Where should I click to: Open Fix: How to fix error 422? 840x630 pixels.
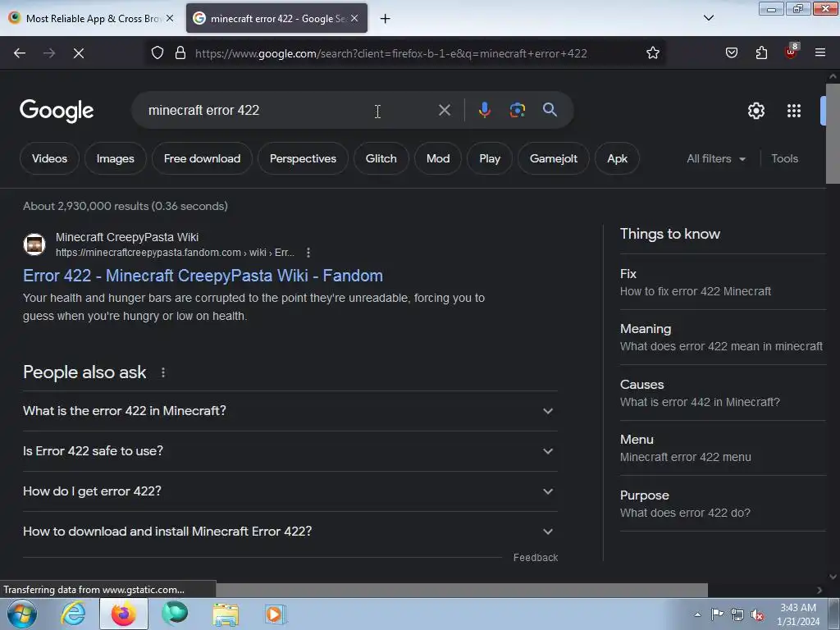click(723, 282)
